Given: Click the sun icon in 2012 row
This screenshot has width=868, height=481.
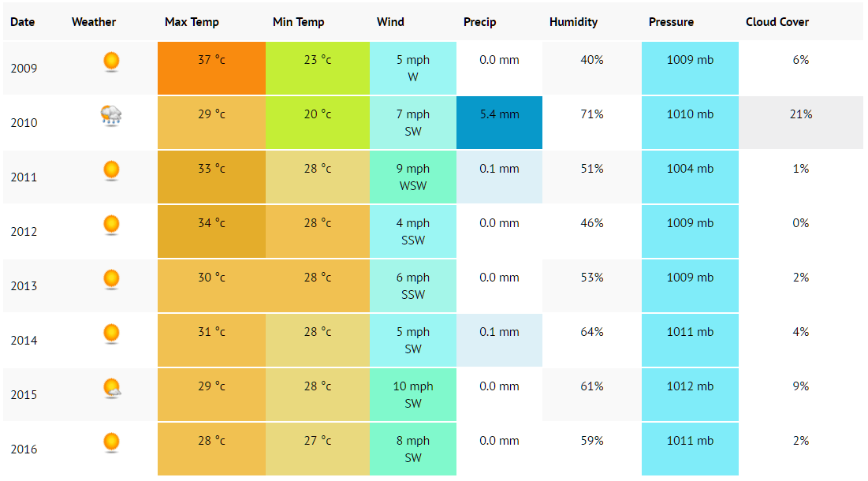Looking at the screenshot, I should [111, 225].
